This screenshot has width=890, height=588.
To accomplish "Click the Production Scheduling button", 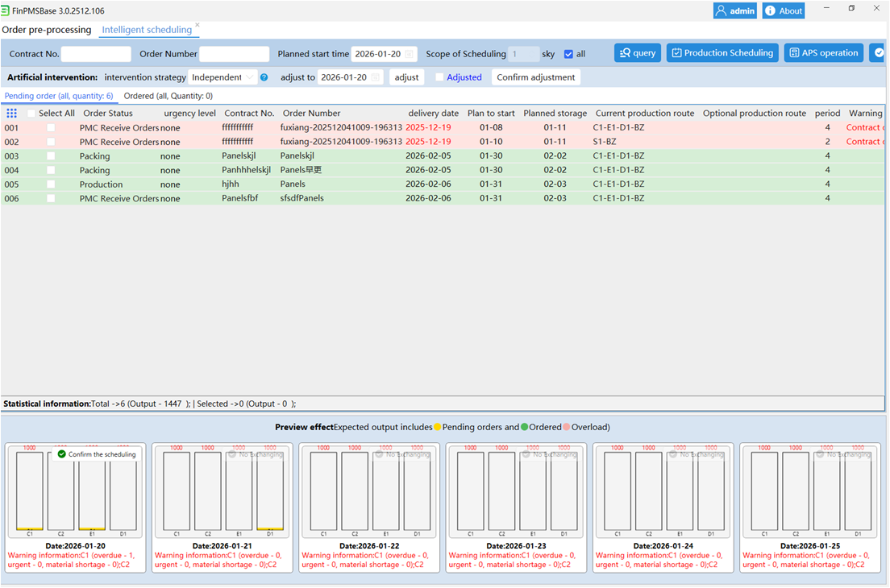I will tap(722, 52).
